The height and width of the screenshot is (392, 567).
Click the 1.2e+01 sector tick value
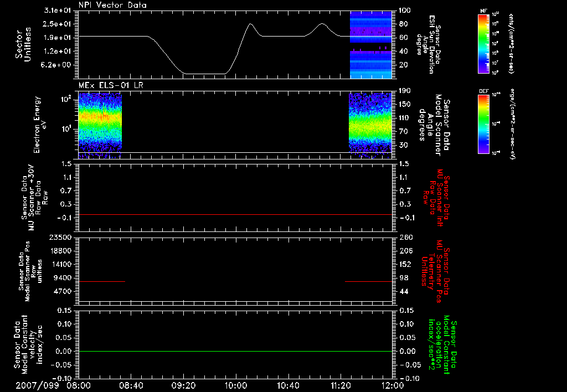click(x=58, y=51)
